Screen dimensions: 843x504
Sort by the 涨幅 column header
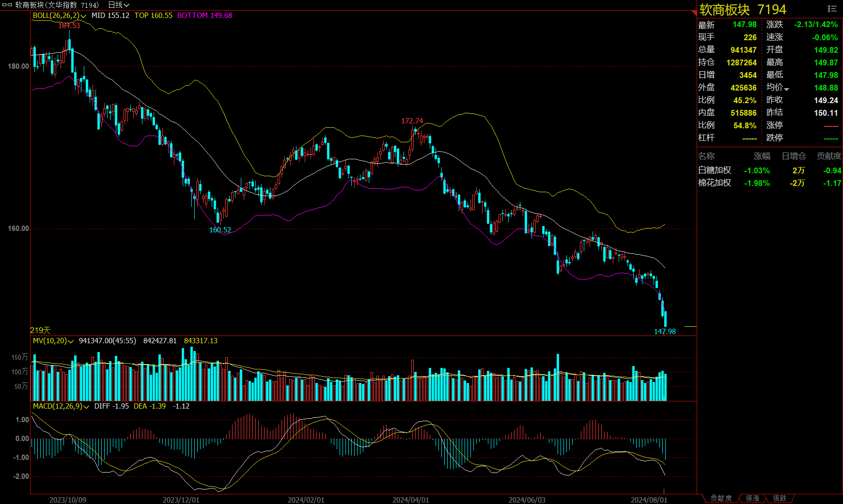tap(762, 156)
